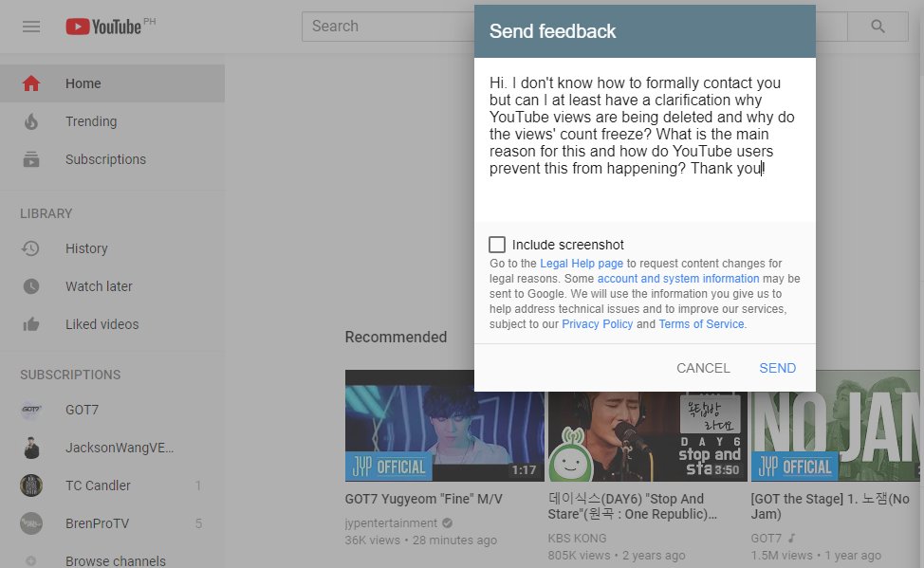Click the Watch later clock icon
The image size is (924, 568).
pos(31,286)
